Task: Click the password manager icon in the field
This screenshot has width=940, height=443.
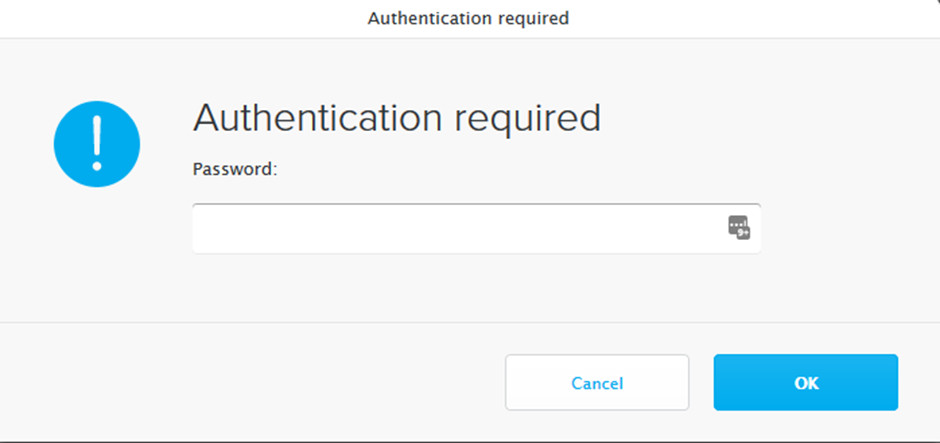Action: pyautogui.click(x=739, y=228)
